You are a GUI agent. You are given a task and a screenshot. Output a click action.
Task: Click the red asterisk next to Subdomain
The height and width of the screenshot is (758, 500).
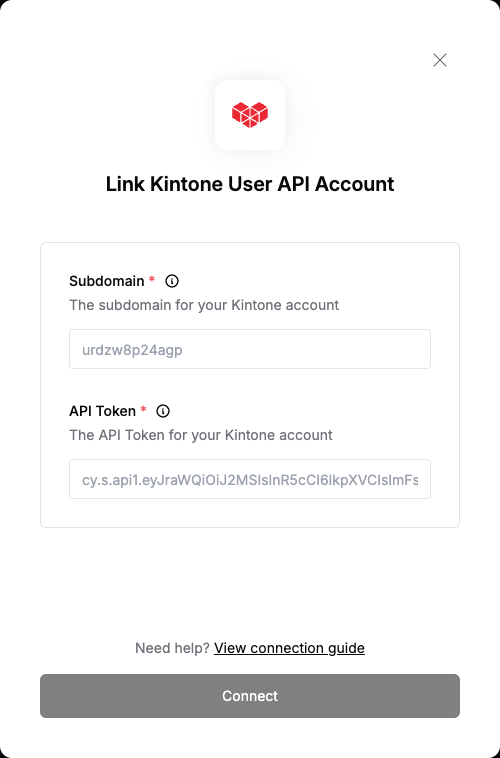(x=152, y=279)
